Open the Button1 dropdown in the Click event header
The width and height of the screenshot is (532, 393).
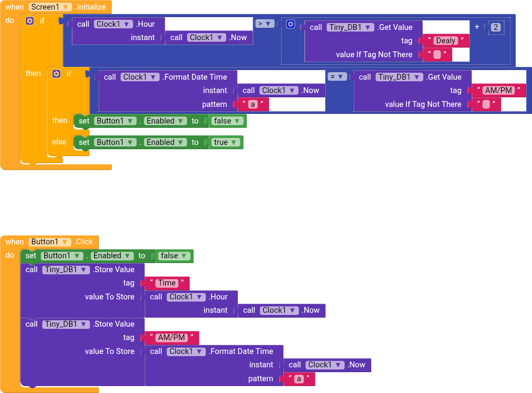(50, 242)
